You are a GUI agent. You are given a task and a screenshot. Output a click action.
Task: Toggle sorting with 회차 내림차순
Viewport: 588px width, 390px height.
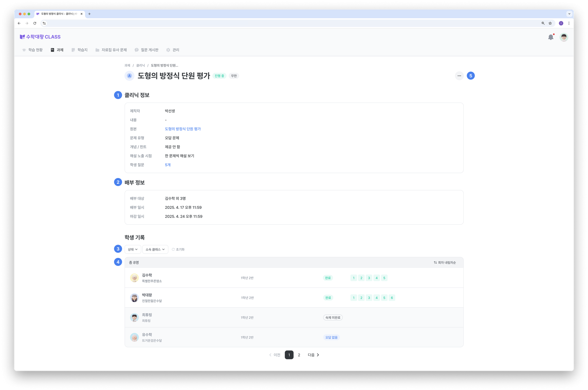click(x=445, y=262)
